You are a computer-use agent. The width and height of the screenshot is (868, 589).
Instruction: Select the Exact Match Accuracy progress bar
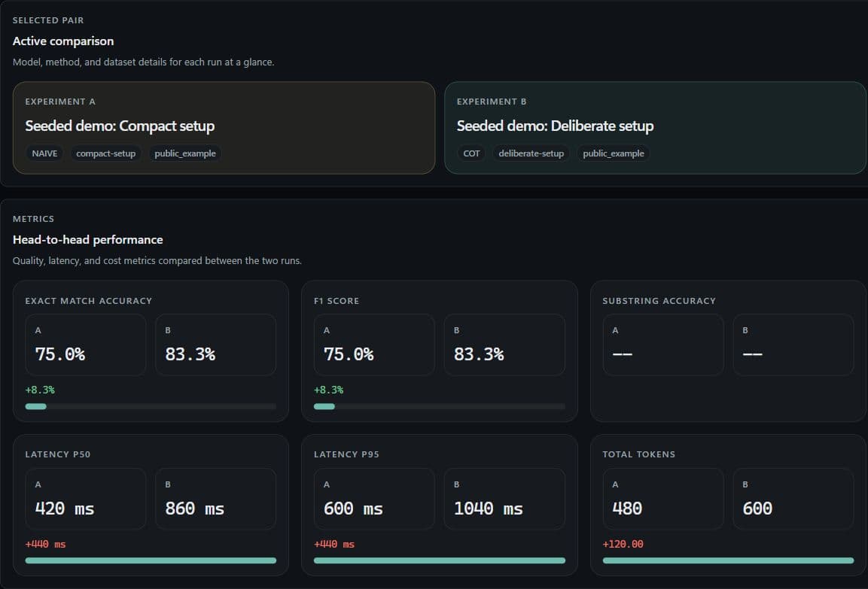coord(151,406)
